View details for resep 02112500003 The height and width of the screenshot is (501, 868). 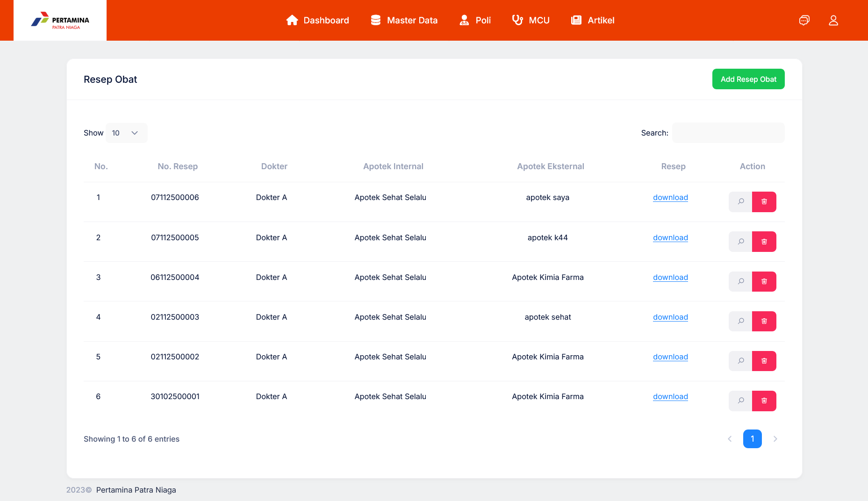point(740,321)
